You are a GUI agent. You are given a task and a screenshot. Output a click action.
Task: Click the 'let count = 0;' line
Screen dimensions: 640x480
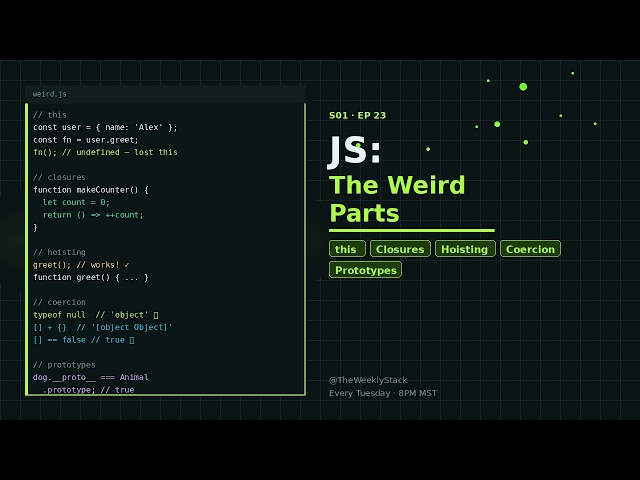tap(76, 202)
